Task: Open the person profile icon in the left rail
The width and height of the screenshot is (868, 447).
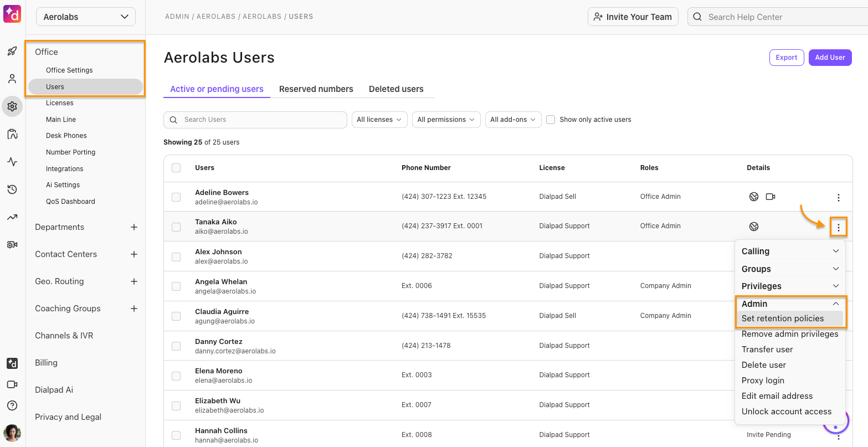Action: [12, 79]
